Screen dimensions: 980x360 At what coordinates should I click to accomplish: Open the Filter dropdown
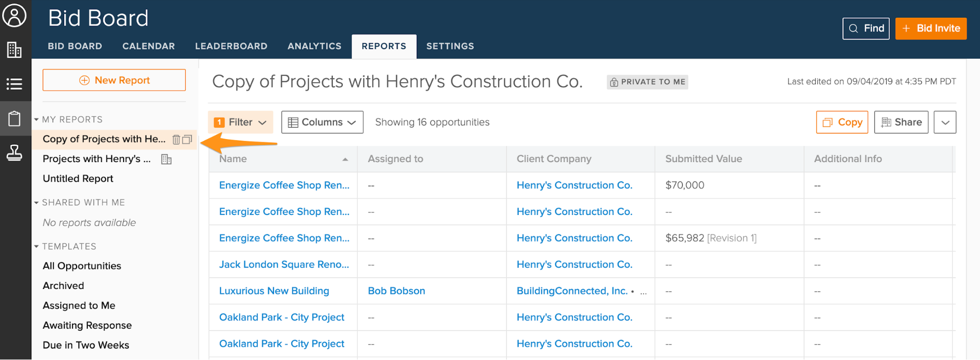240,122
